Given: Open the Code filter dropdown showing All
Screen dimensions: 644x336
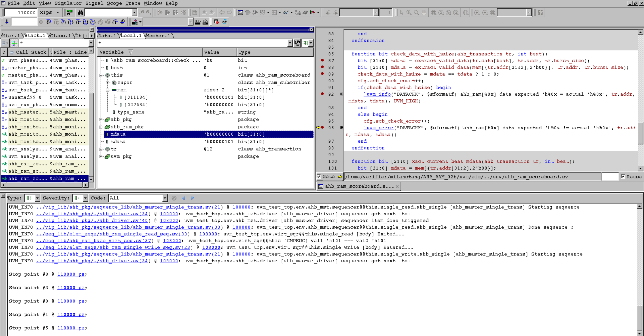Looking at the screenshot, I should 165,198.
